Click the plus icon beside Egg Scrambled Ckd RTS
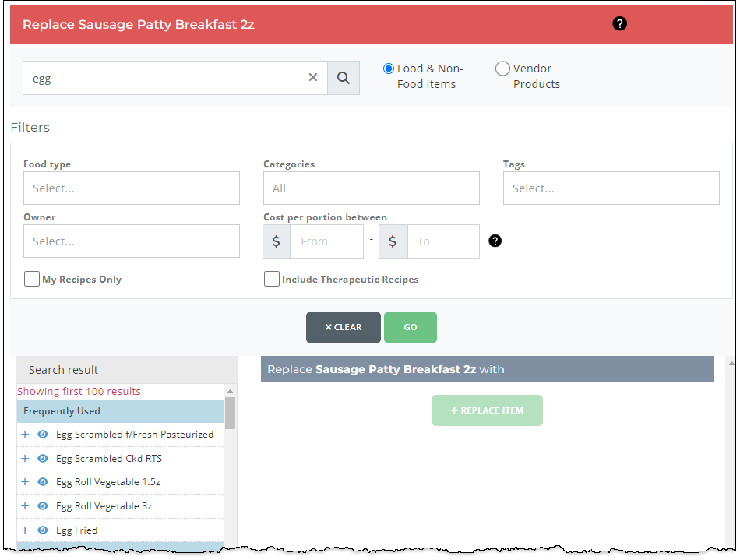740x560 pixels. [x=24, y=458]
